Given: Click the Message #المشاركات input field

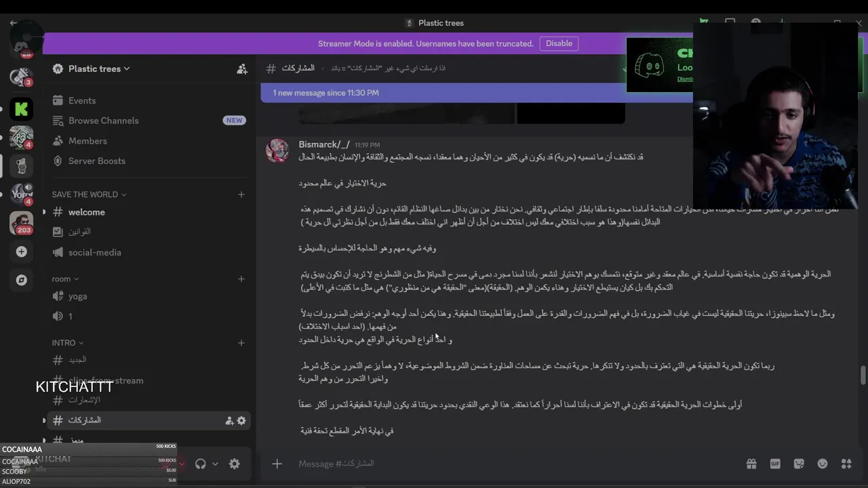Looking at the screenshot, I should tap(515, 464).
